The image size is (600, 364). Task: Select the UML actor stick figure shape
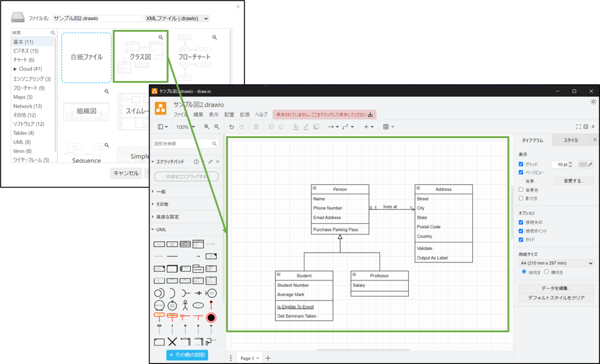coord(185,304)
